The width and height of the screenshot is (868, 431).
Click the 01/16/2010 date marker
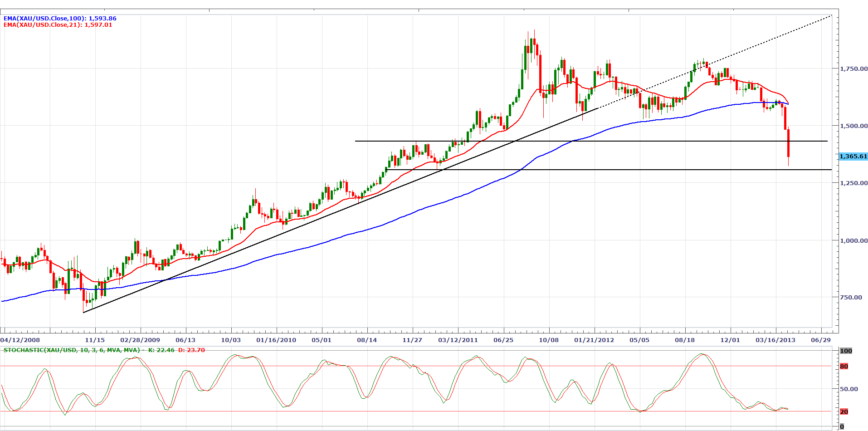[x=276, y=340]
